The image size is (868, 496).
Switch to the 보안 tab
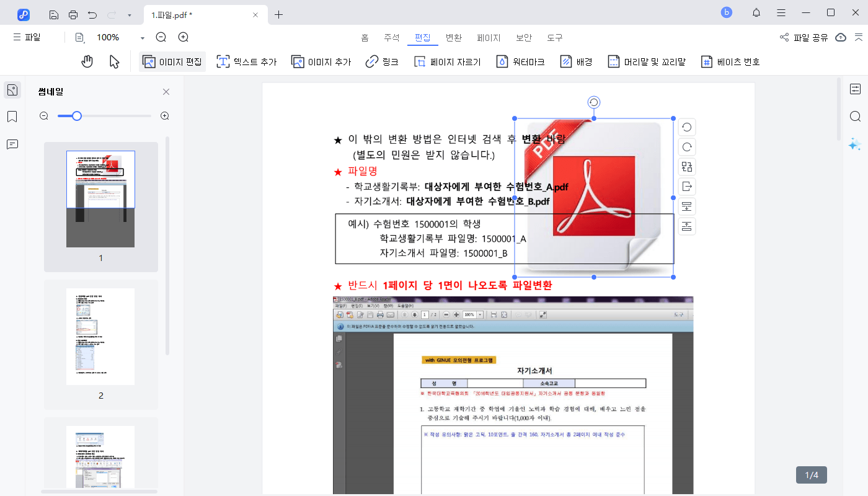click(524, 37)
